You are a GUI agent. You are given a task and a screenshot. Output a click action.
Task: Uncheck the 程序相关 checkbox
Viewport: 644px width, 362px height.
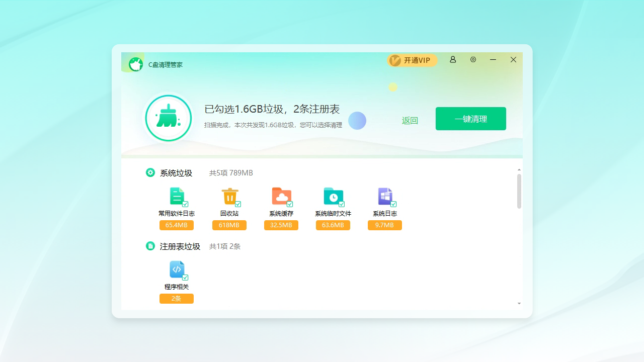point(185,277)
